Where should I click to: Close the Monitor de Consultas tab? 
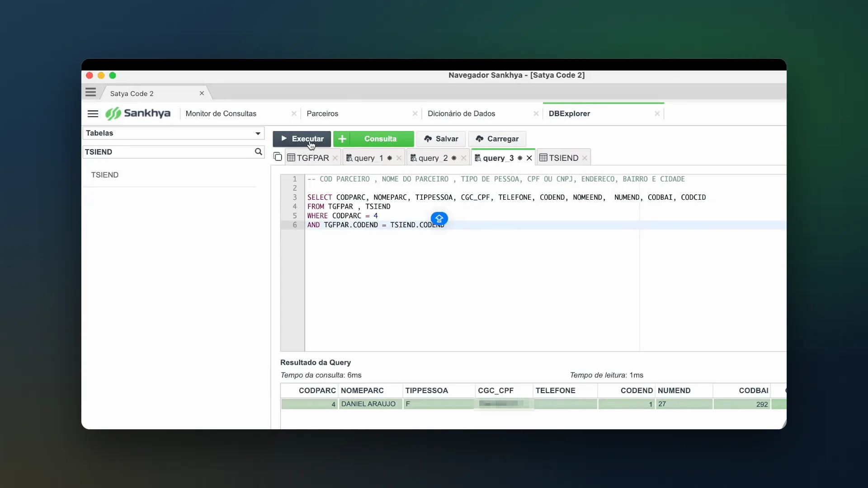pyautogui.click(x=294, y=113)
